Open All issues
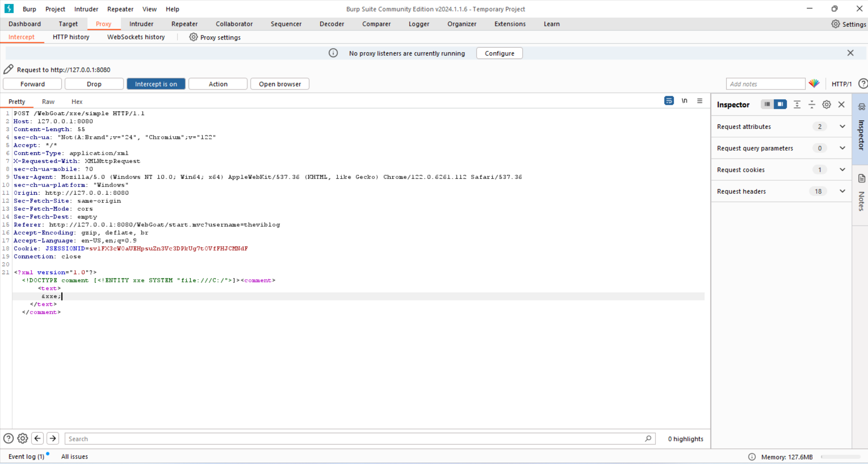 click(74, 457)
